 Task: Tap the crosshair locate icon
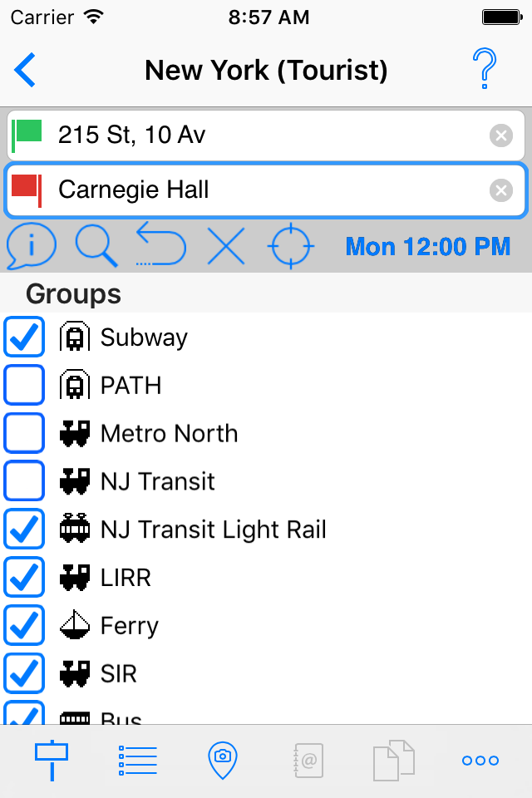(x=291, y=246)
